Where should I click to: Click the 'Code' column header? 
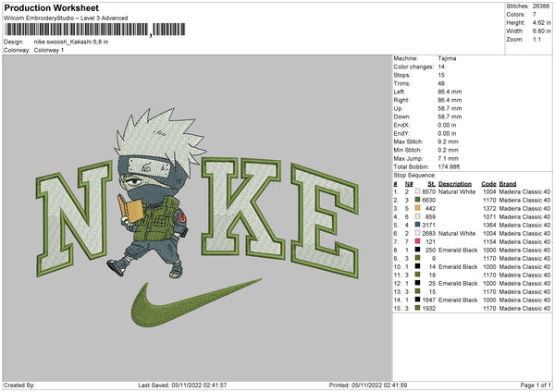[488, 184]
